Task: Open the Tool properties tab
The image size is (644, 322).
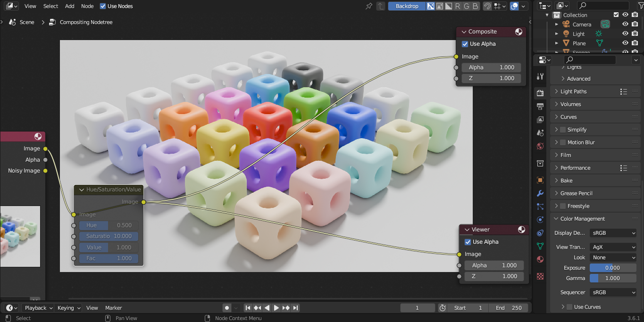Action: click(541, 76)
